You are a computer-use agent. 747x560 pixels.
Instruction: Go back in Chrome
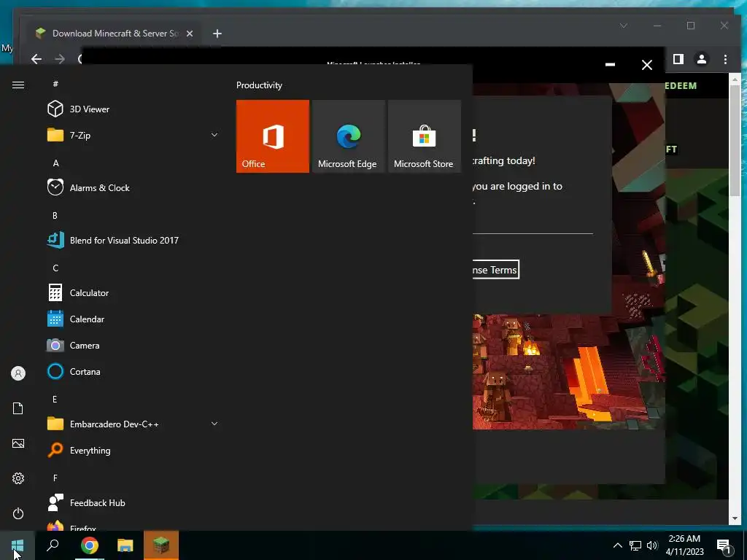coord(36,59)
